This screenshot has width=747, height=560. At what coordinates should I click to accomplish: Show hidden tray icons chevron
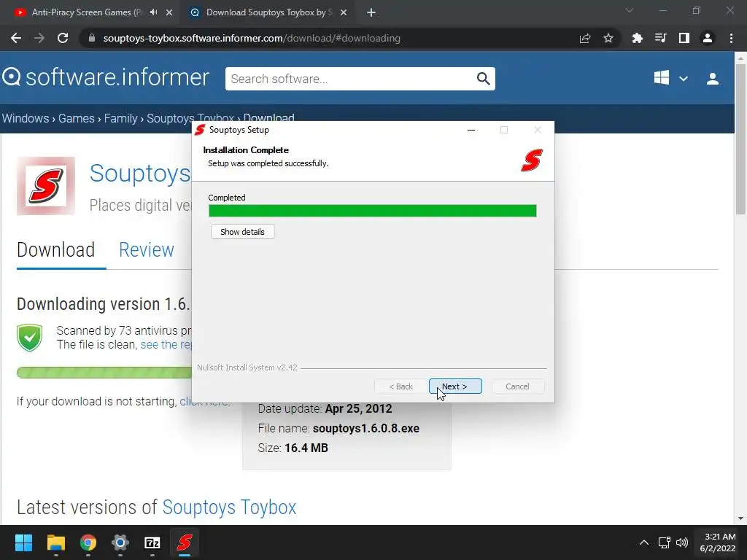point(643,542)
